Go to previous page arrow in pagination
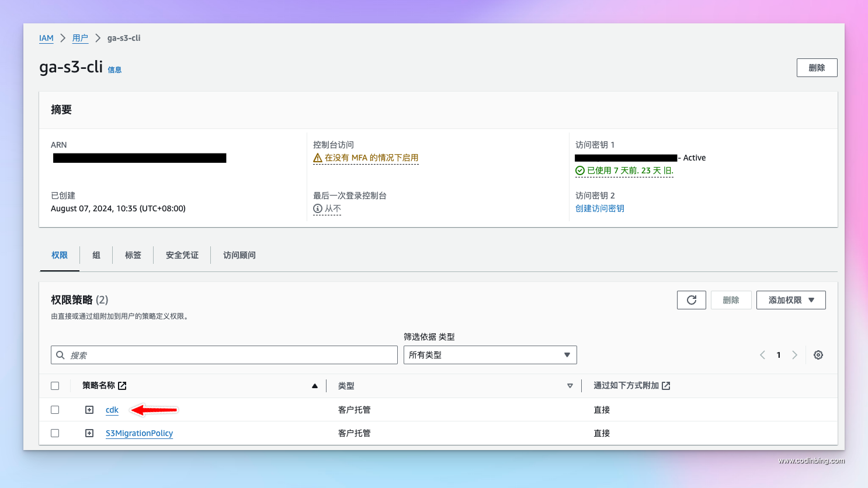This screenshot has height=488, width=868. tap(762, 355)
